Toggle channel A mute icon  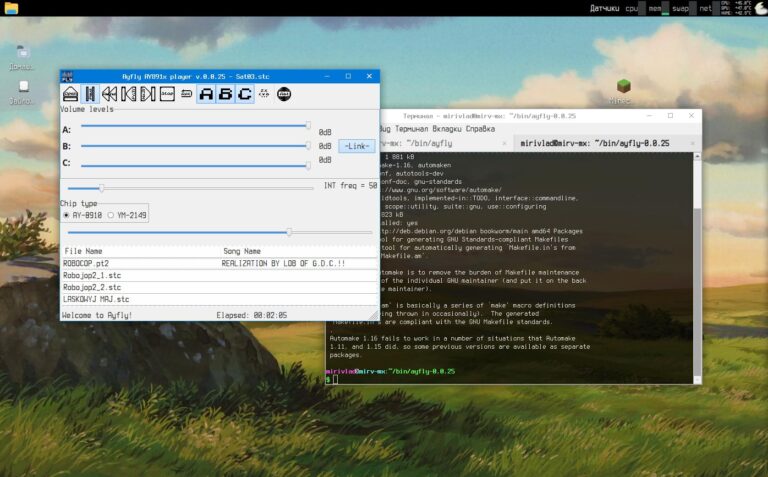tap(206, 94)
